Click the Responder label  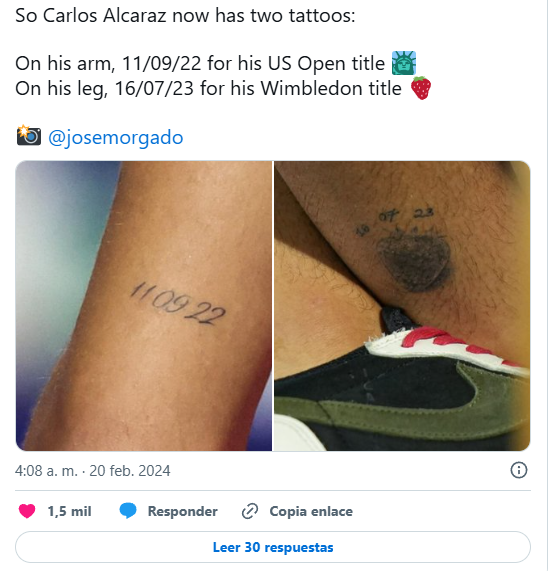coord(182,511)
